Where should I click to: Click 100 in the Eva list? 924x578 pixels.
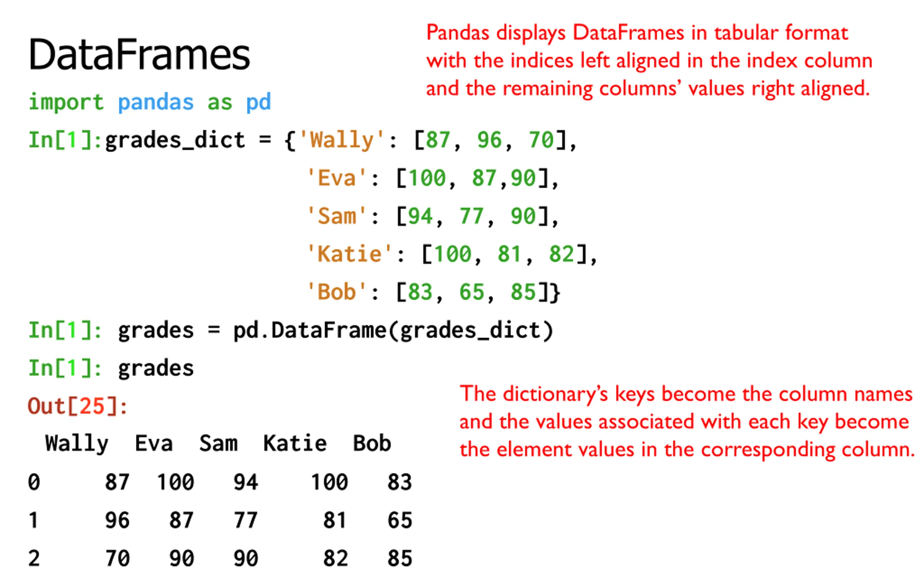(x=427, y=178)
